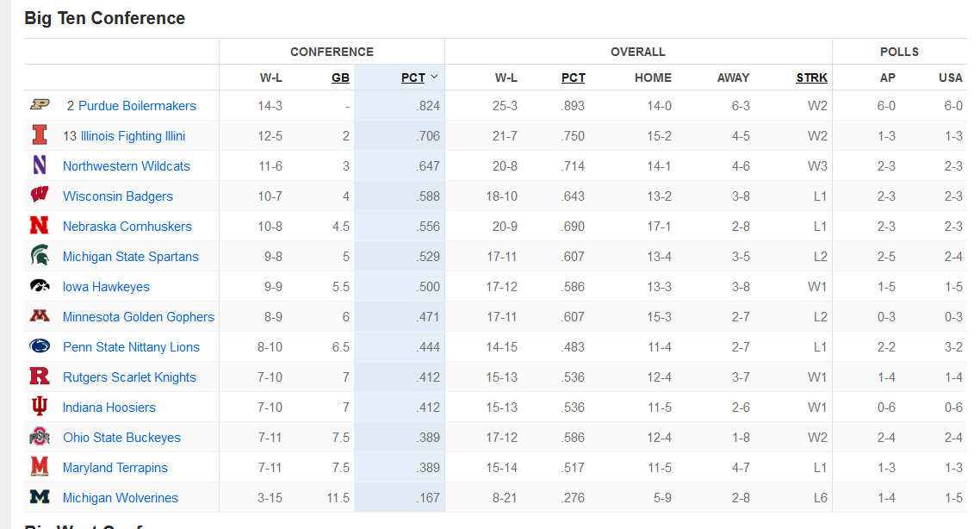Click the Penn State Nittany Lions logo

(x=40, y=346)
